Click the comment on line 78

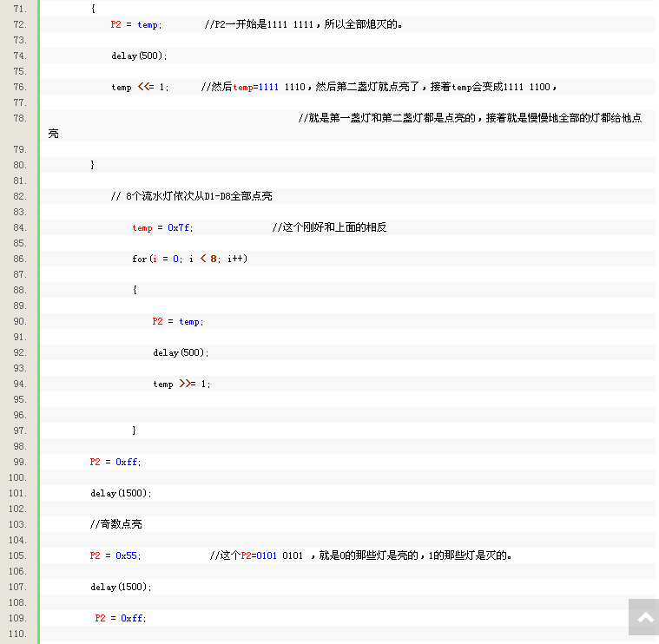tap(345, 126)
